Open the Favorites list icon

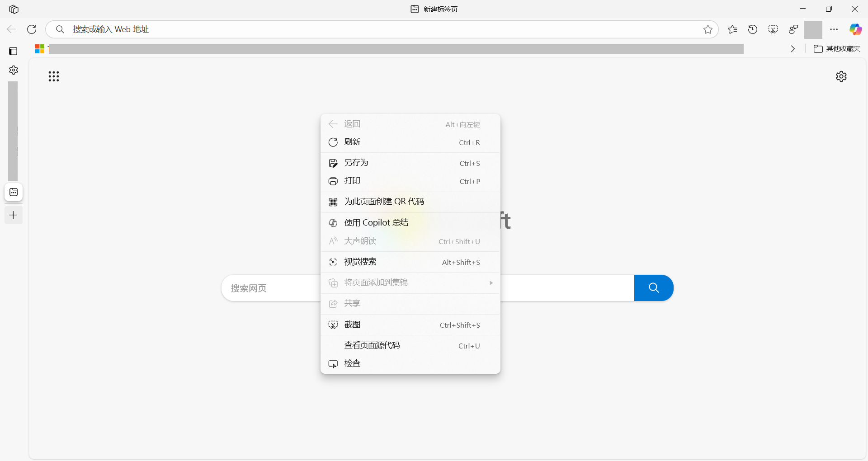click(x=732, y=29)
